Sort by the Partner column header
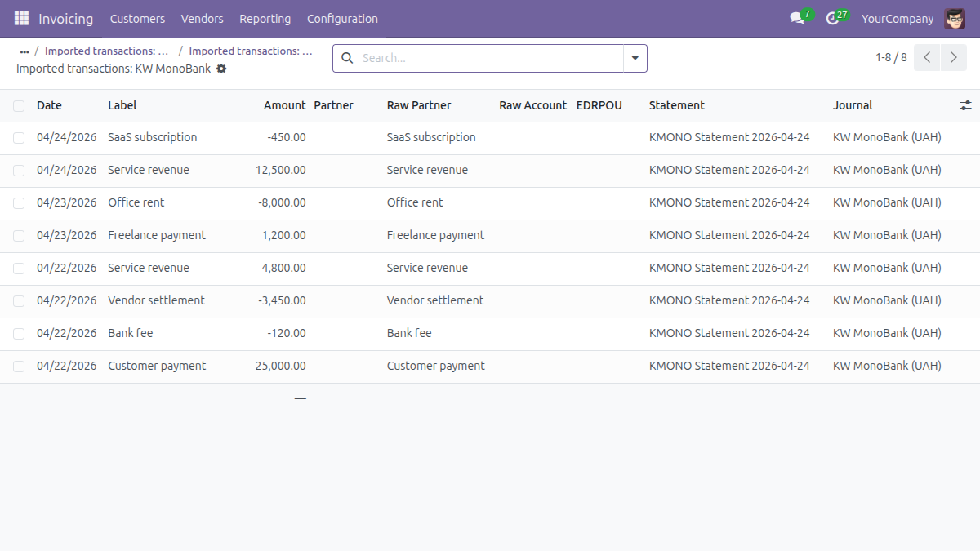The image size is (980, 551). point(334,105)
